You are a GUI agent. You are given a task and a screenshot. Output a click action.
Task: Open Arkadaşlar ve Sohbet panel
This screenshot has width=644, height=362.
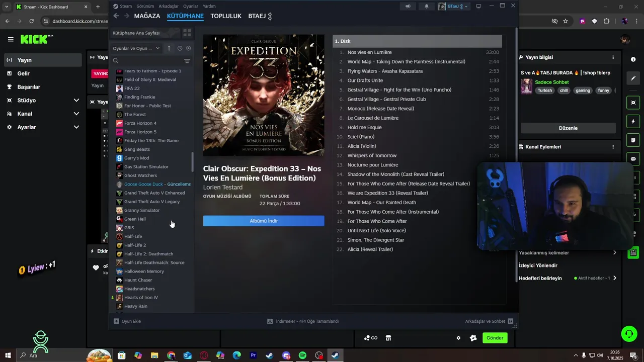[489, 321]
